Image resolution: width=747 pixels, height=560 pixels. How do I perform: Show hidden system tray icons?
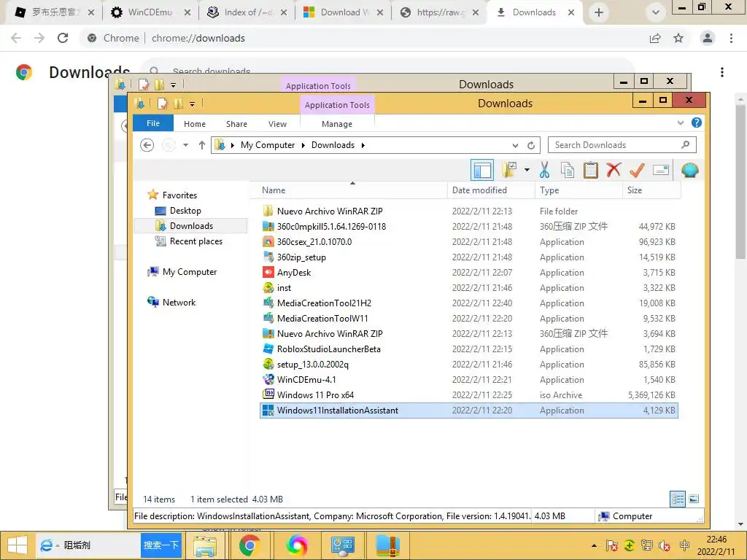click(x=594, y=545)
